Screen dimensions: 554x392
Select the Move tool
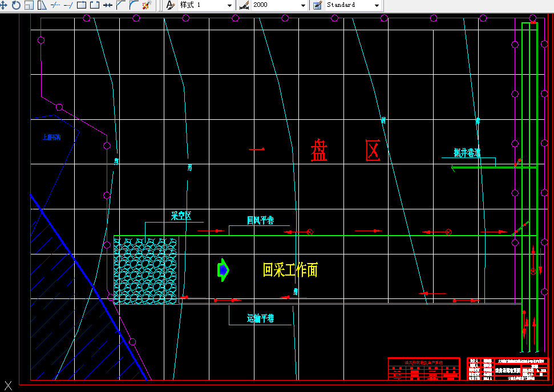3,5
